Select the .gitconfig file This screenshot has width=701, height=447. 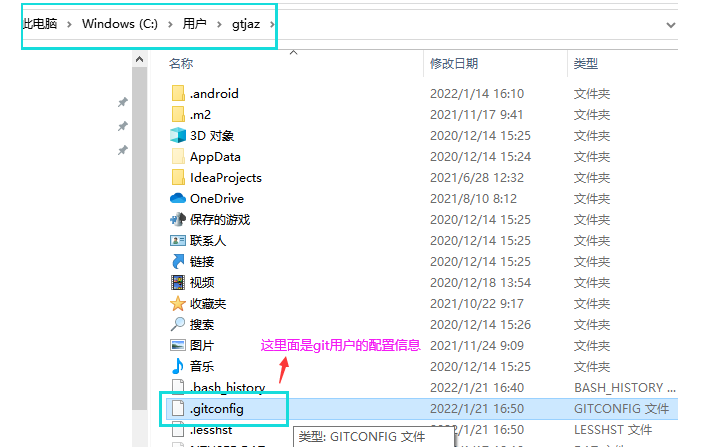[x=422, y=409]
